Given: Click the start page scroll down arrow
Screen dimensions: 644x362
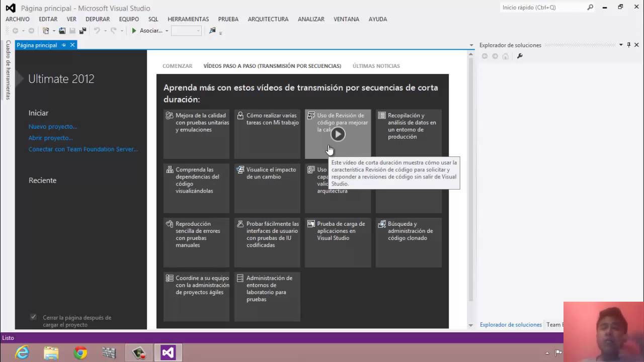Looking at the screenshot, I should pyautogui.click(x=471, y=325).
